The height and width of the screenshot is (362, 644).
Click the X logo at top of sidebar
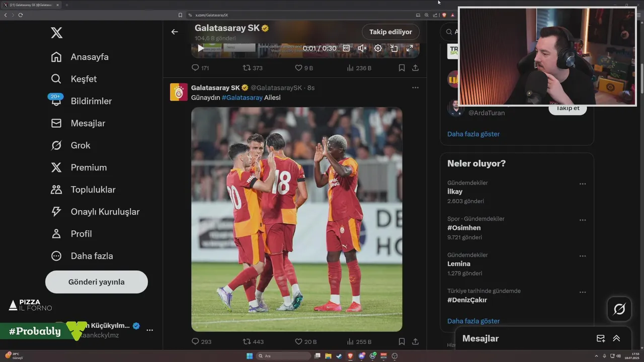(x=56, y=33)
